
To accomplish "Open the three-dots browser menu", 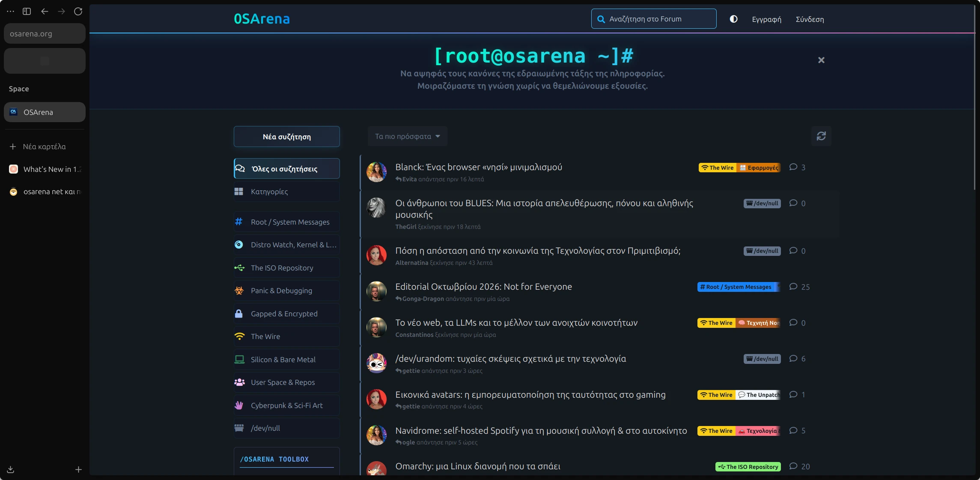I will point(11,12).
